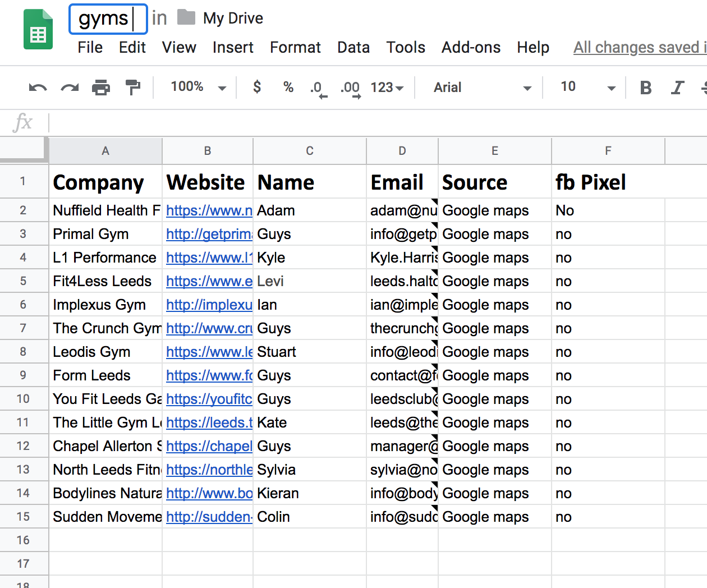The image size is (707, 588).
Task: Open the font size 10 dropdown
Action: [587, 87]
